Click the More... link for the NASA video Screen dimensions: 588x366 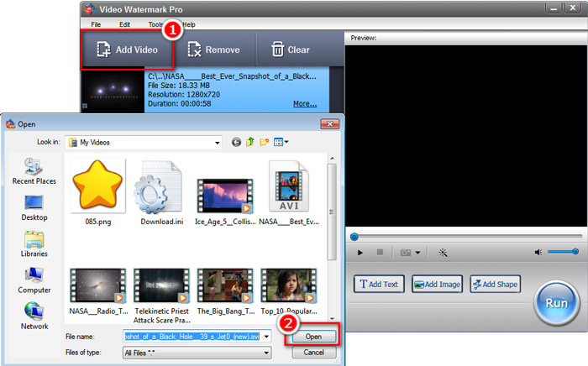click(x=304, y=104)
